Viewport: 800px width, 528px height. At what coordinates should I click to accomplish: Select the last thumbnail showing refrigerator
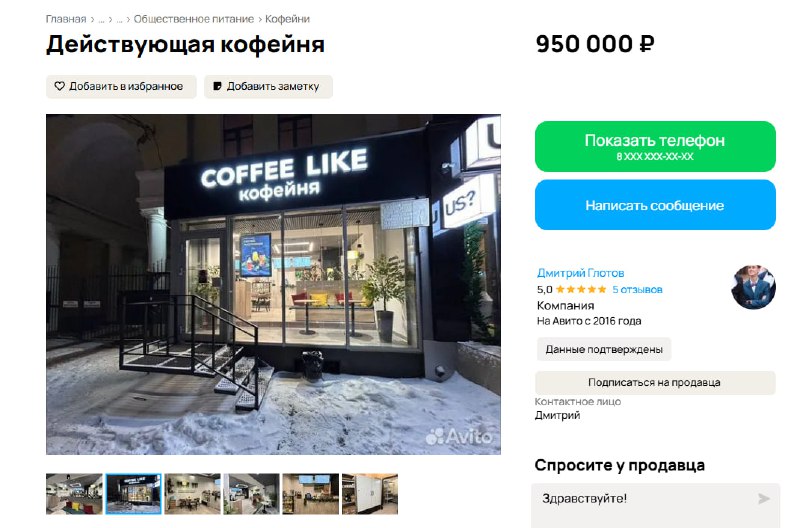pyautogui.click(x=370, y=494)
